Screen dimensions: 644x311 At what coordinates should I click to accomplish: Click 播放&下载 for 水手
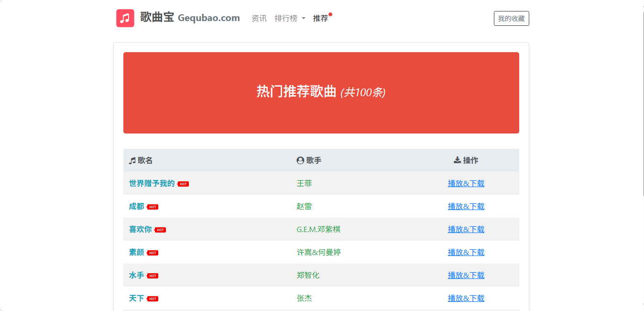[x=466, y=276]
